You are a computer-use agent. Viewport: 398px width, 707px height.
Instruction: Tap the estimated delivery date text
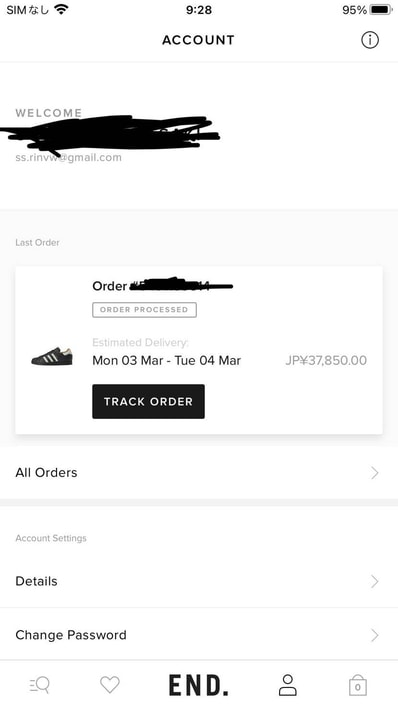pyautogui.click(x=166, y=360)
